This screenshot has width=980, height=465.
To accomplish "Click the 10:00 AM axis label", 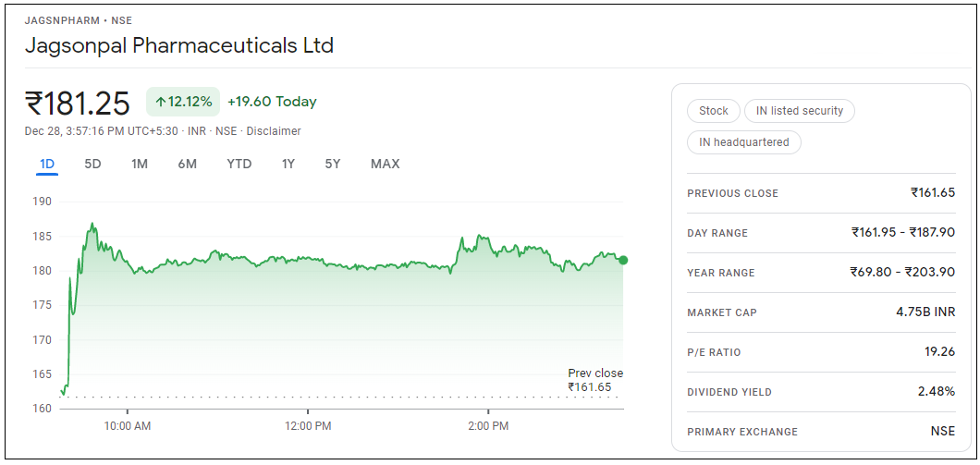I will click(127, 426).
